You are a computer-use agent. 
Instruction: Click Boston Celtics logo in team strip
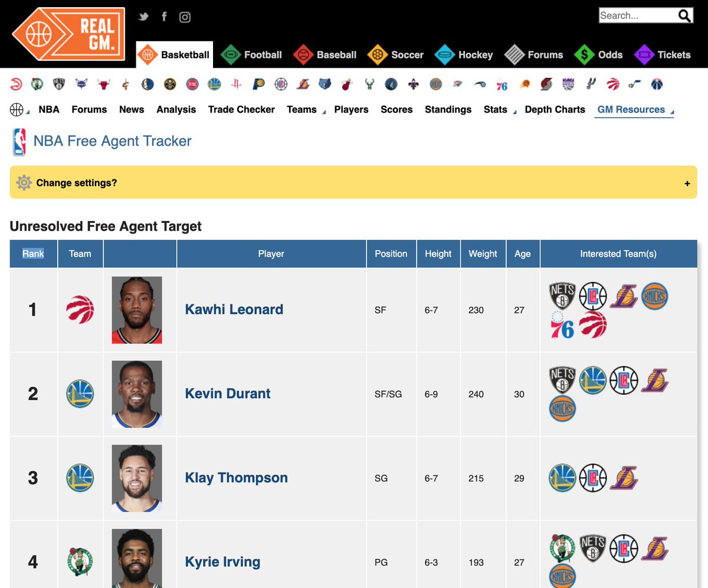coord(37,84)
